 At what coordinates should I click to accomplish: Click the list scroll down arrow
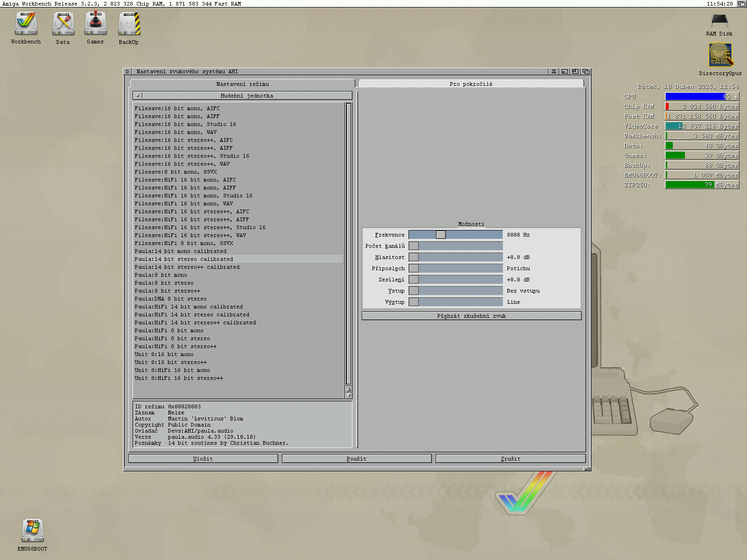coord(349,396)
